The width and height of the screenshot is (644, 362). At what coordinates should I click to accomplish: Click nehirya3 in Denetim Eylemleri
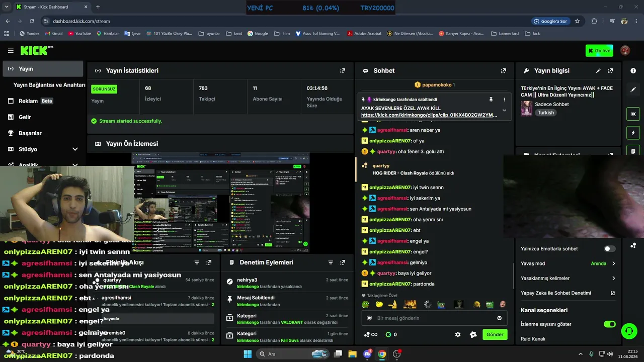247,280
